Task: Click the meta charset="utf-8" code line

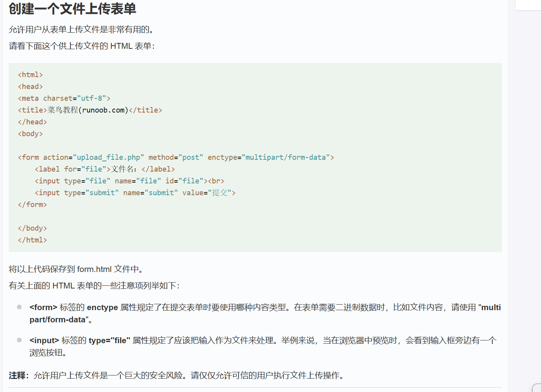Action: [64, 98]
